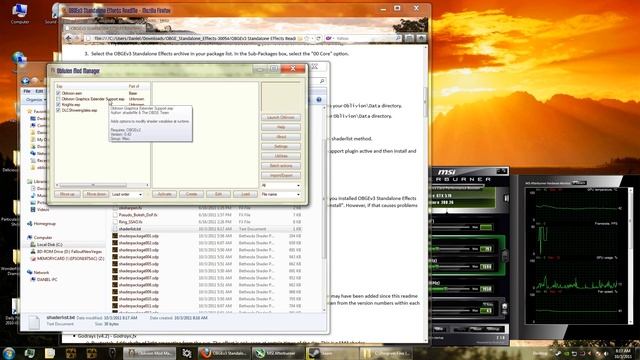Click Explorer search magnifier icon
Viewport: 640px width, 360px height.
tap(322, 81)
